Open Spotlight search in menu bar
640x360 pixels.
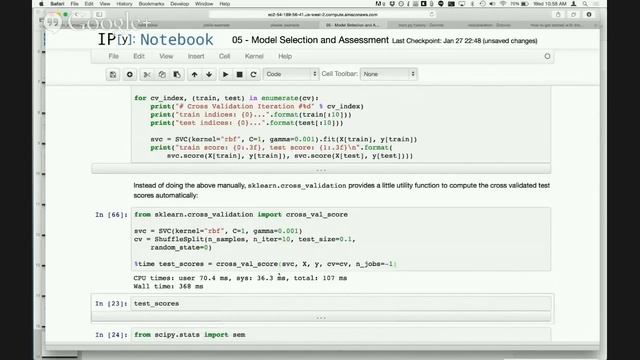pos(585,4)
